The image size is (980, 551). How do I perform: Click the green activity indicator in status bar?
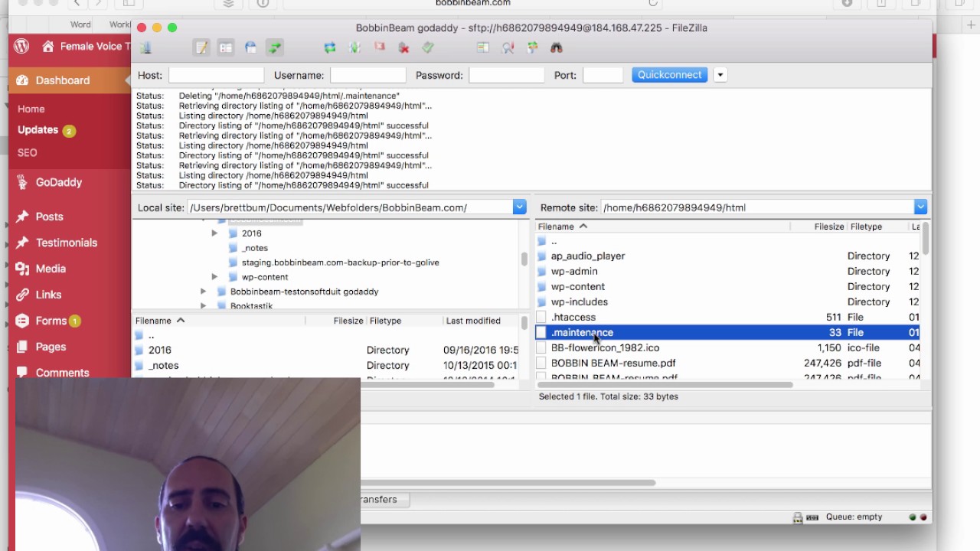tap(912, 517)
